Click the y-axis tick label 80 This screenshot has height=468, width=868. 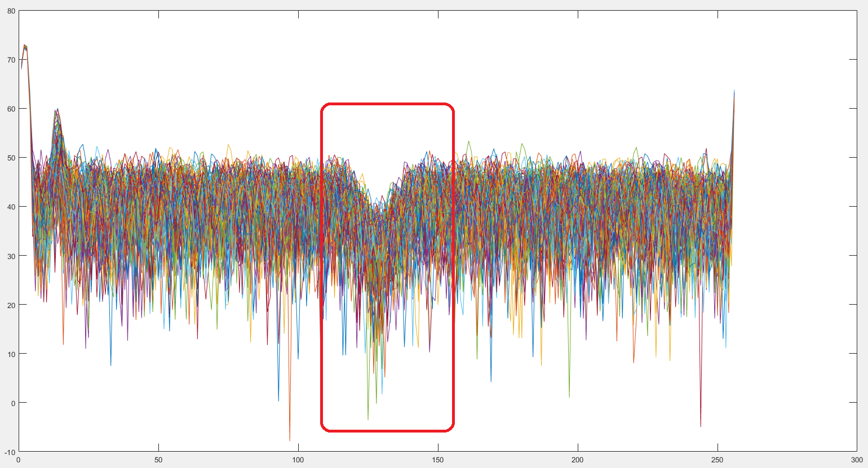tap(11, 11)
